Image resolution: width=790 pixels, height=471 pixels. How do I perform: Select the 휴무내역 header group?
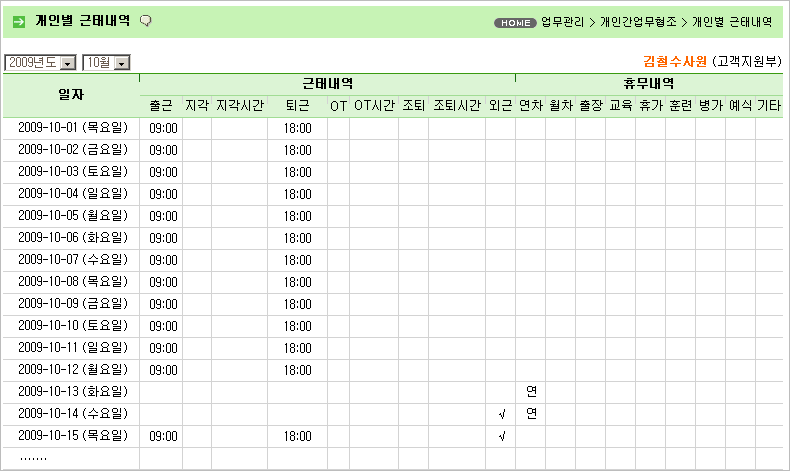(648, 84)
